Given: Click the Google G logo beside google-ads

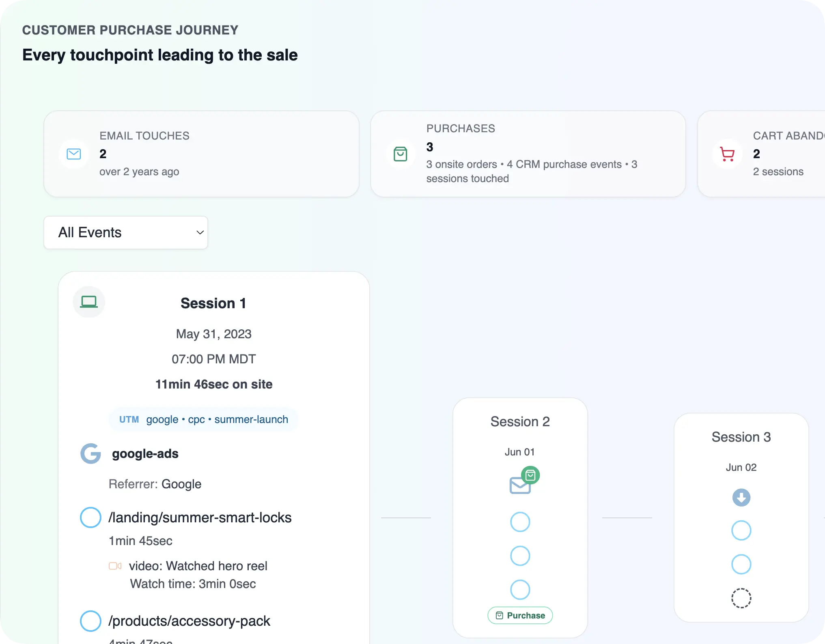Looking at the screenshot, I should point(91,453).
